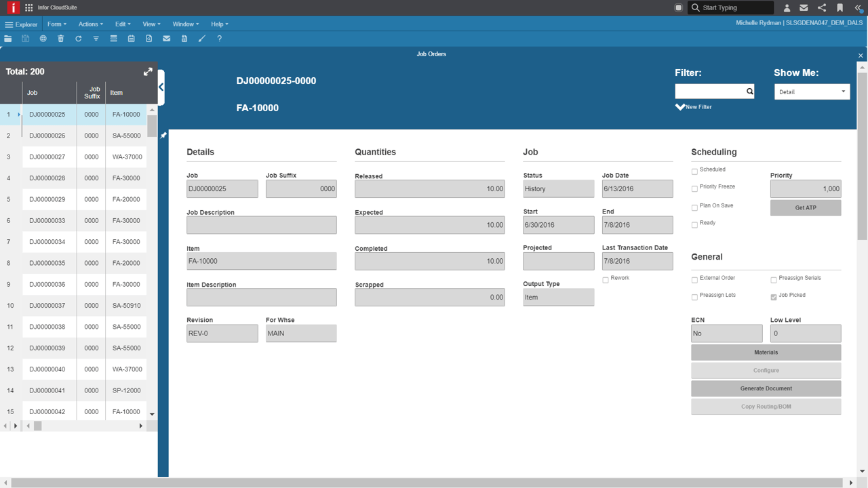Open a saved record with the folder icon
The image size is (868, 488).
(x=8, y=39)
